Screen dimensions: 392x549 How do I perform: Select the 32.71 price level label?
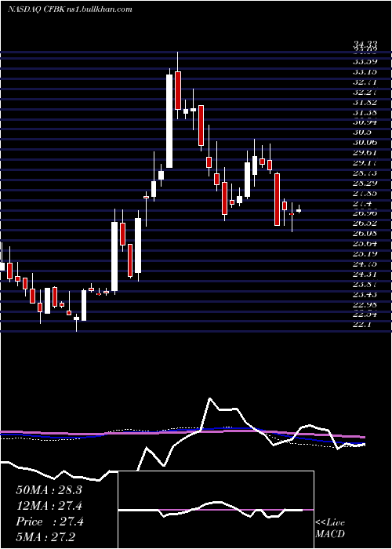[x=365, y=82]
